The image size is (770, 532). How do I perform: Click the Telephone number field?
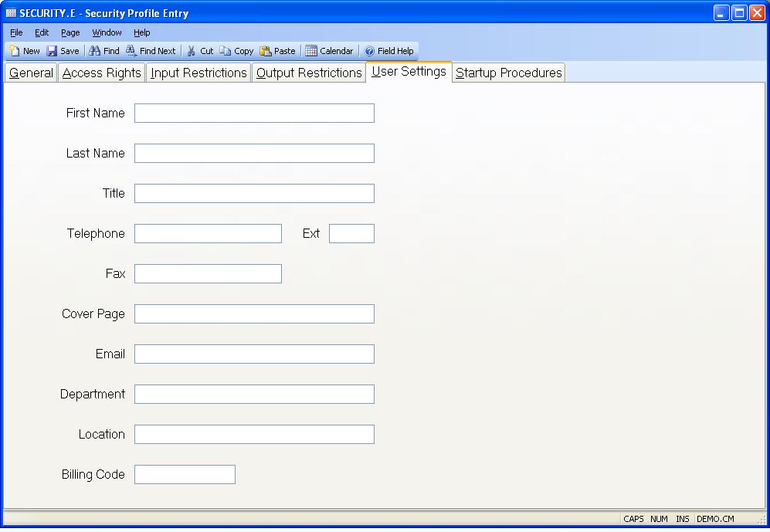[209, 234]
